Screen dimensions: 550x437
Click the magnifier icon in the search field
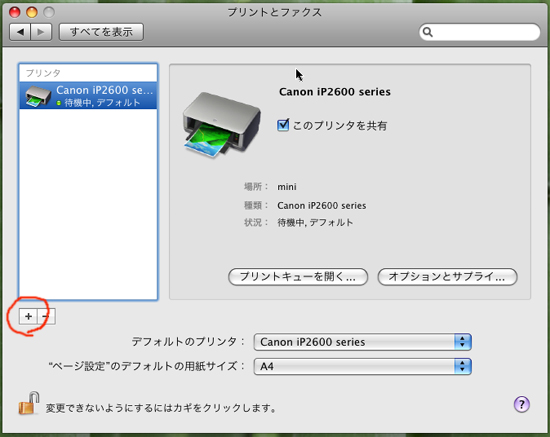[x=427, y=32]
